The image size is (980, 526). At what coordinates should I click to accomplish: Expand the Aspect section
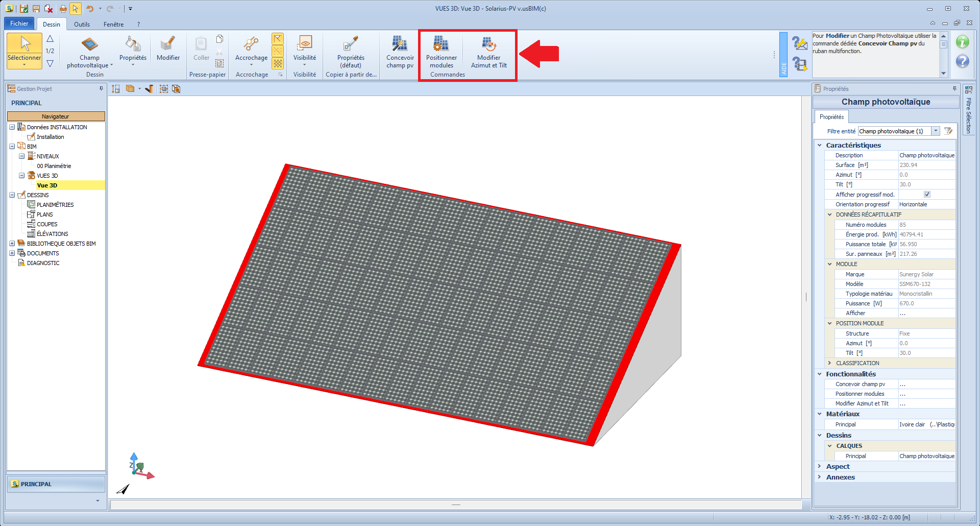pyautogui.click(x=820, y=467)
